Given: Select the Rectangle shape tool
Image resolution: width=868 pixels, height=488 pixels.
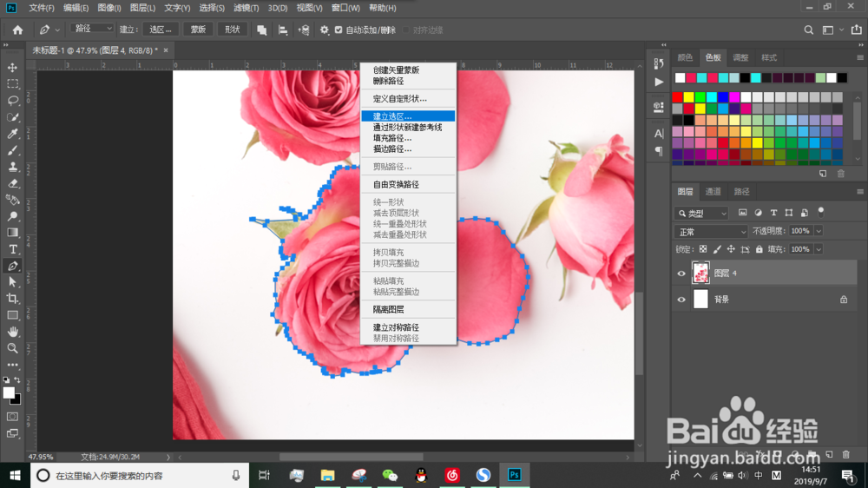Looking at the screenshot, I should tap(12, 315).
